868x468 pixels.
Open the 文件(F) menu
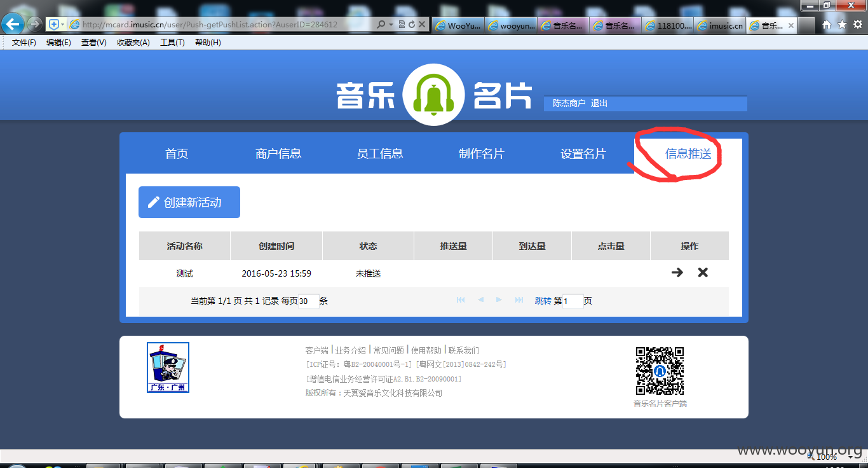(x=24, y=43)
